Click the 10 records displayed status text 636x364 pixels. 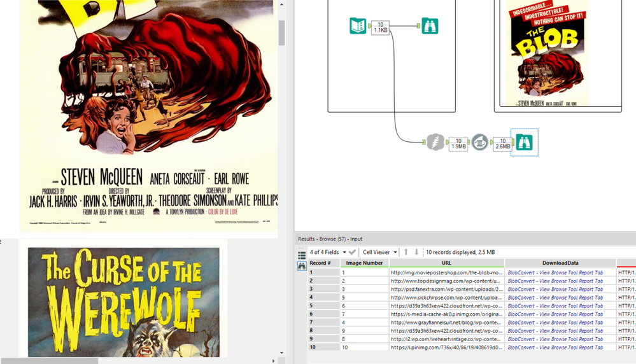tap(460, 252)
